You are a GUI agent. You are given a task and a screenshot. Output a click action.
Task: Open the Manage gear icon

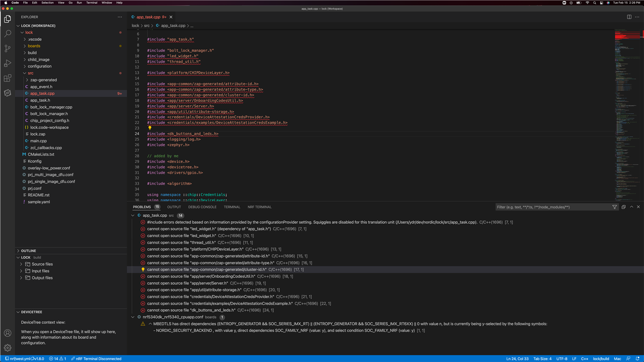(x=8, y=347)
